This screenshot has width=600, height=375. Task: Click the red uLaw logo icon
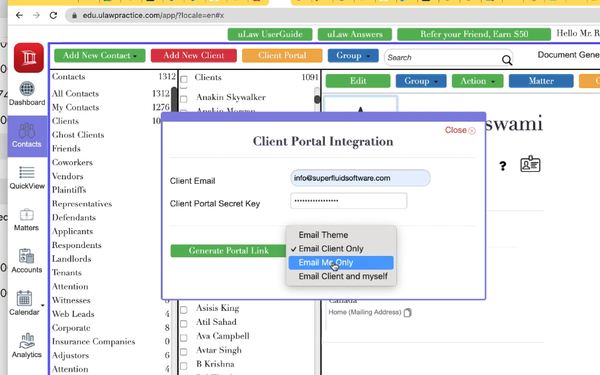point(29,58)
